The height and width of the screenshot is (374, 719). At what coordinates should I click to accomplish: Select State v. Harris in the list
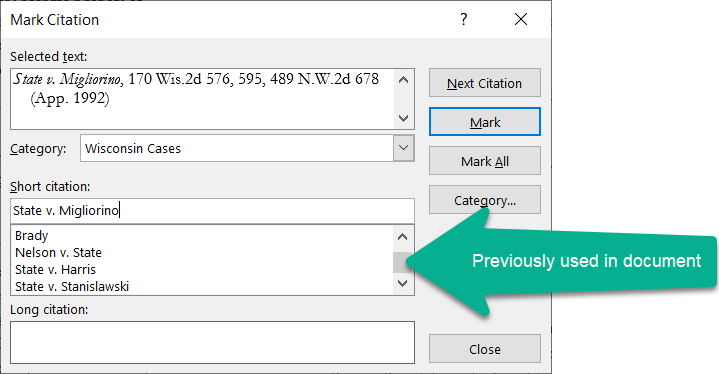pos(55,270)
